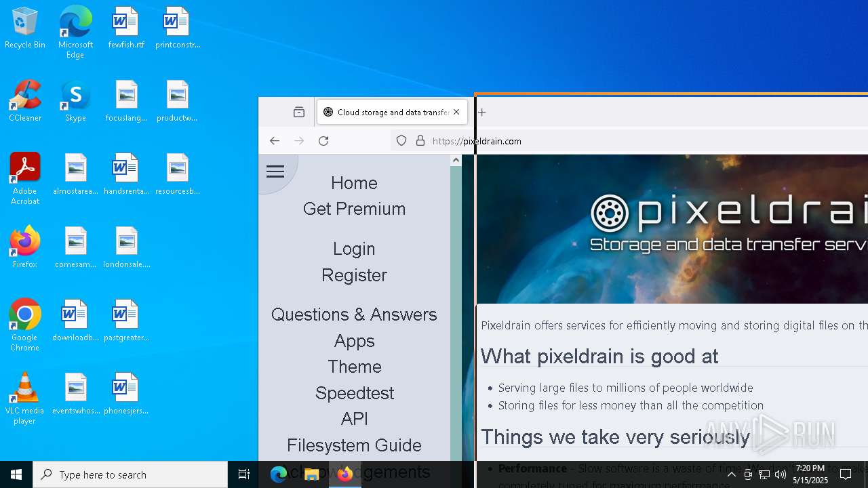868x488 pixels.
Task: Open Task View on the taskbar
Action: (244, 474)
